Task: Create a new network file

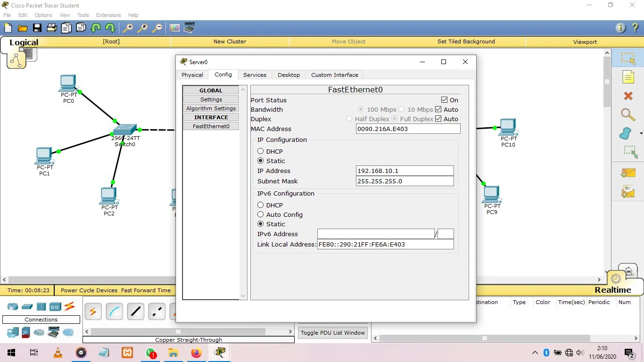Action: (8, 28)
